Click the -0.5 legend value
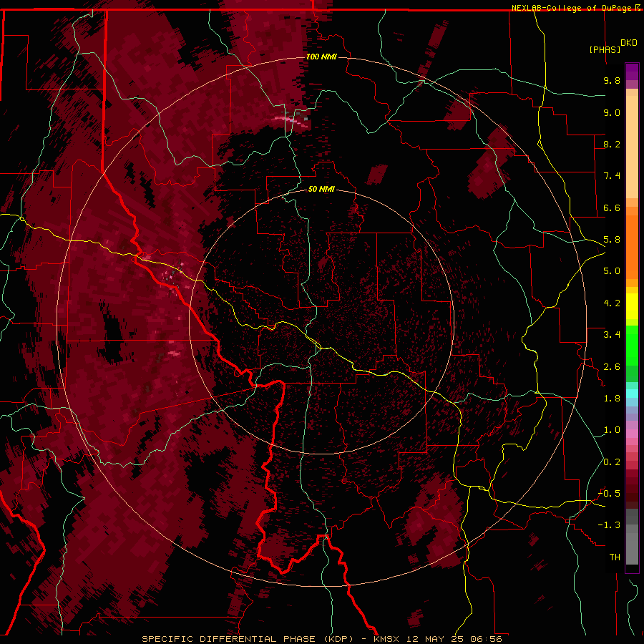 [x=609, y=494]
